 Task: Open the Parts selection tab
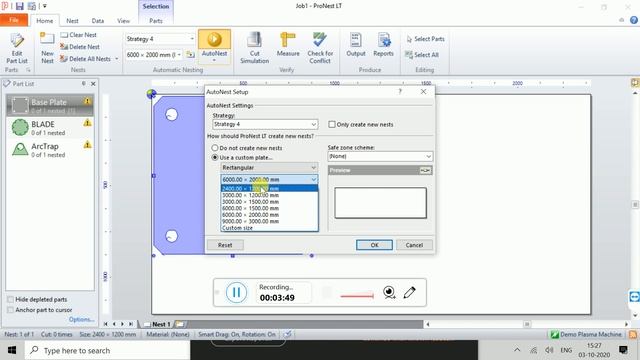(156, 21)
